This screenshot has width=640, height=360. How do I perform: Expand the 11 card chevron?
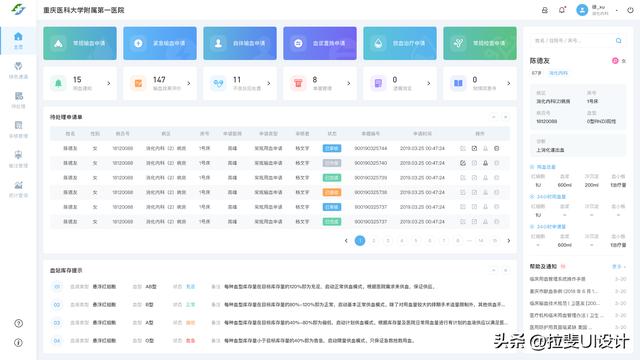(x=269, y=83)
